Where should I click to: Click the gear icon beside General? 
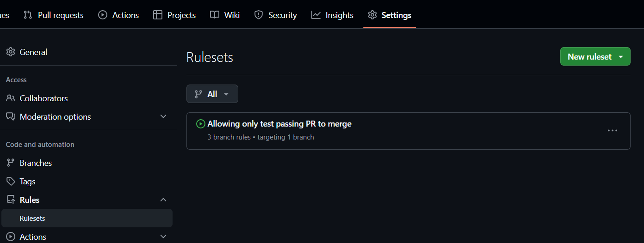coord(11,52)
